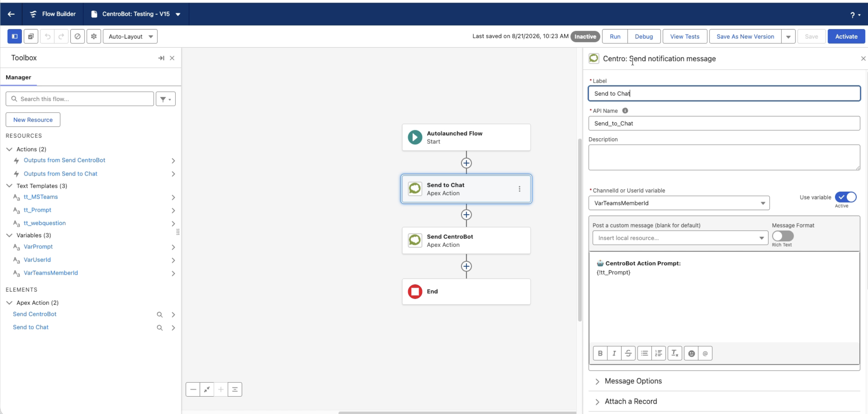Open the Auto-Layout dropdown
The width and height of the screenshot is (868, 414).
(x=130, y=37)
